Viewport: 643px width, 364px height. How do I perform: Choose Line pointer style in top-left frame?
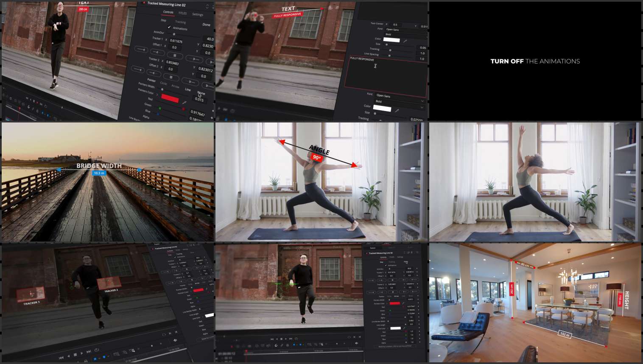click(188, 89)
